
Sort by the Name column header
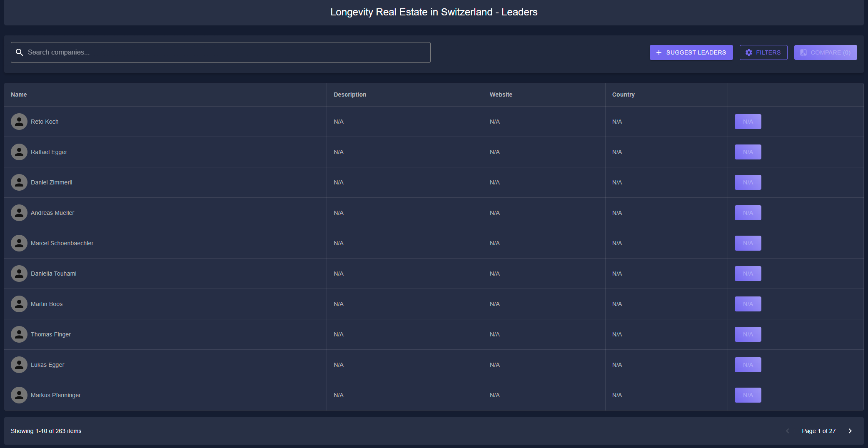(x=19, y=95)
